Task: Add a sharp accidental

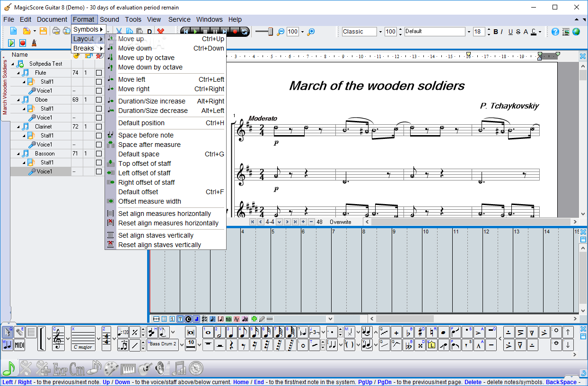Action: pyautogui.click(x=420, y=332)
